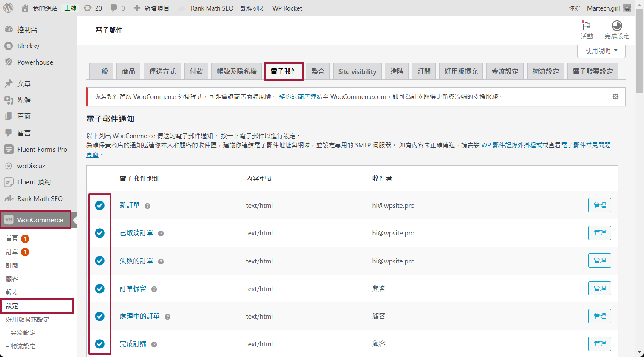
Task: Click help icon beside 處理中的訂單
Action: (x=167, y=317)
